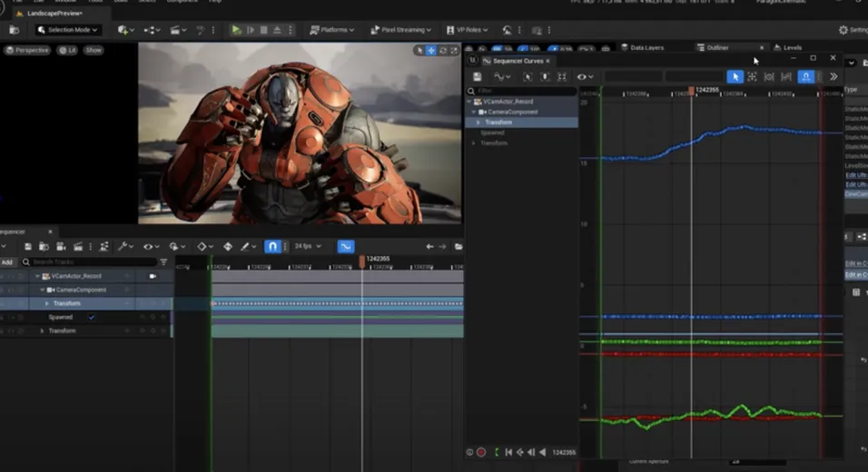Open the Sequencer track filter icon
Viewport: 868px width, 472px height.
pyautogui.click(x=163, y=262)
